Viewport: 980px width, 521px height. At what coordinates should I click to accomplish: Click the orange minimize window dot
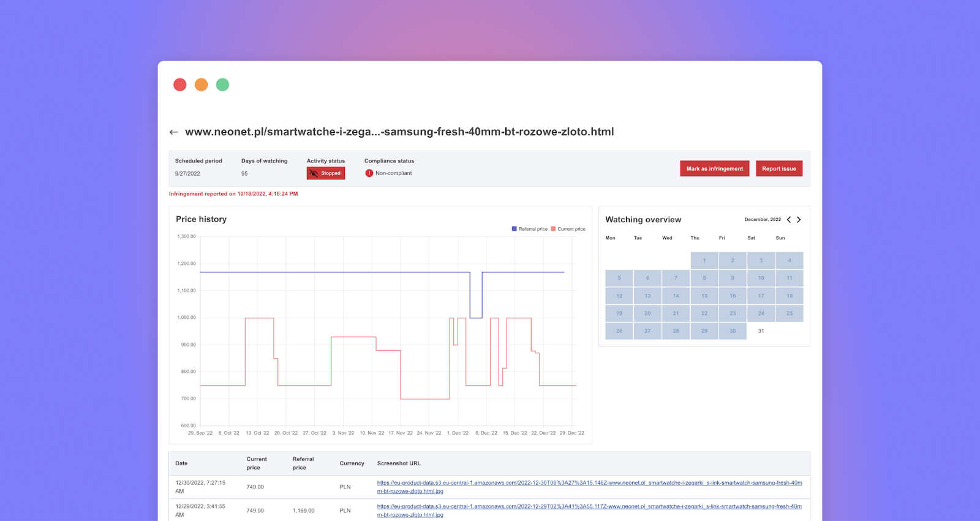pos(202,84)
